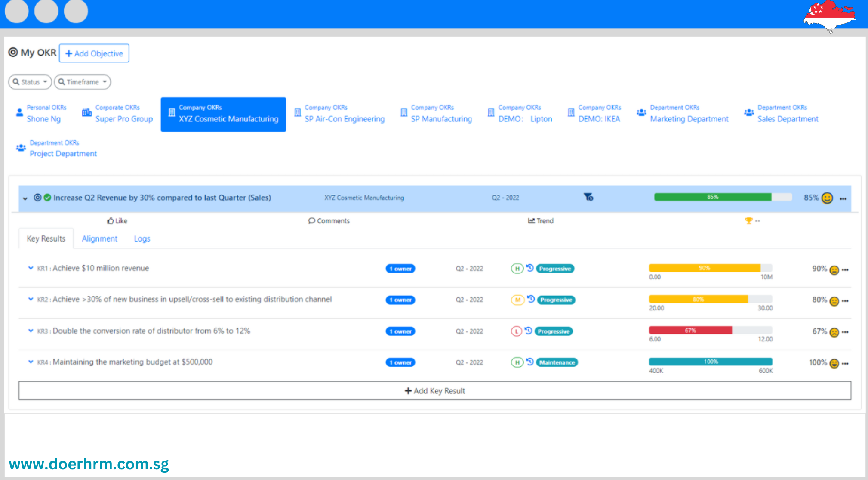Open Marketing Department OKRs
The height and width of the screenshot is (480, 868).
click(683, 114)
